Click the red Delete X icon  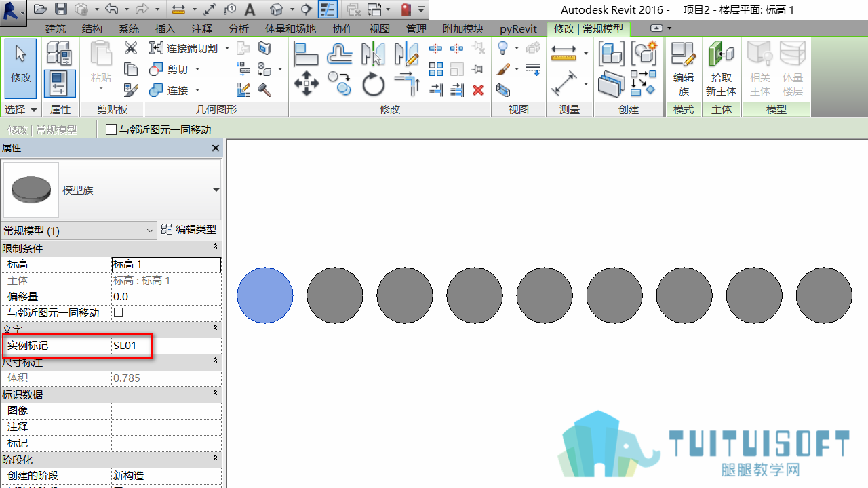[478, 89]
